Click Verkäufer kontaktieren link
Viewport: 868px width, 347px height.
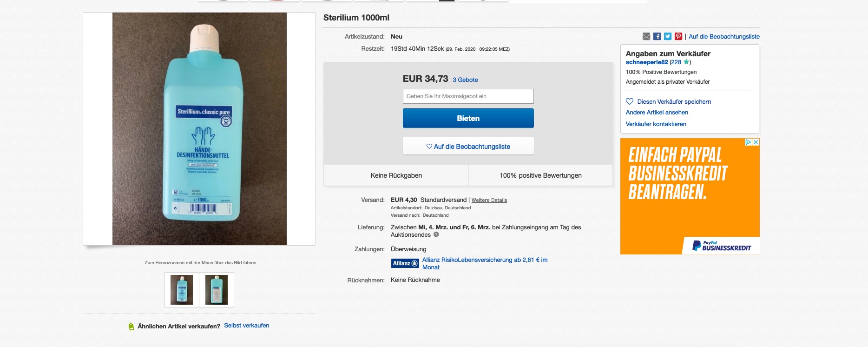coord(656,124)
